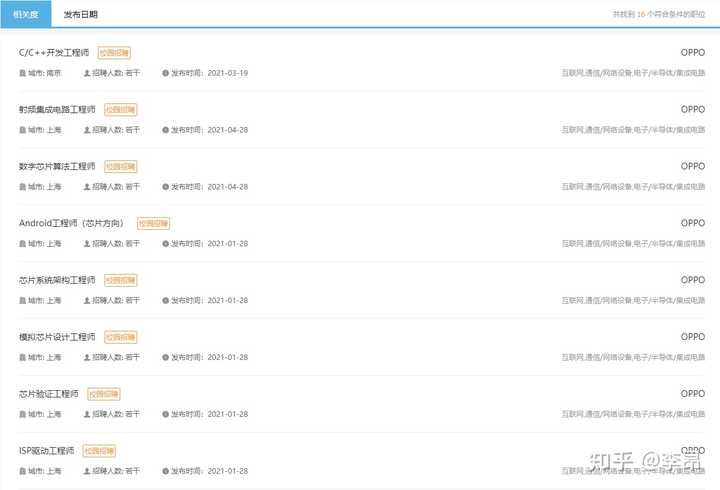Open the C/C++开发工程师 job posting
Viewport: 720px width, 490px height.
[x=54, y=53]
